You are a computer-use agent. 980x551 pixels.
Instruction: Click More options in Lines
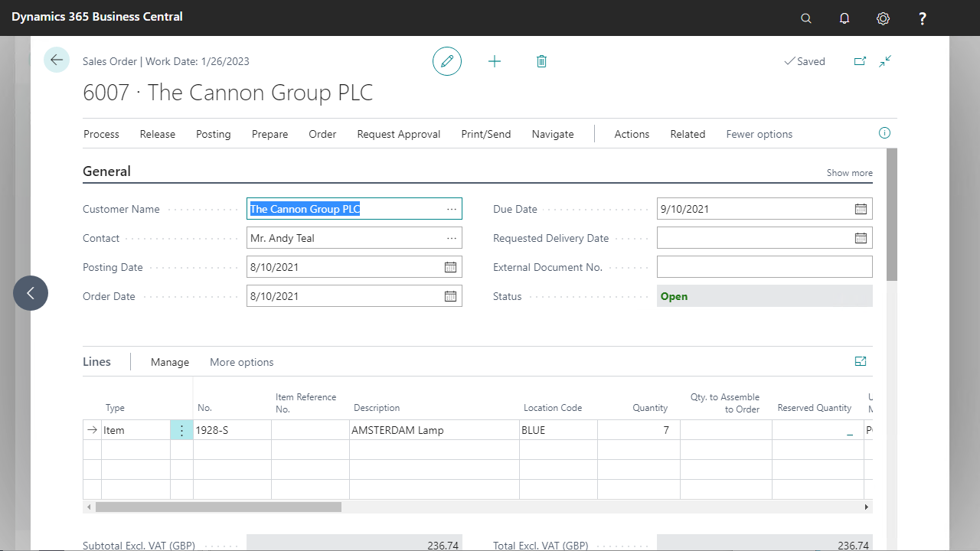coord(242,362)
